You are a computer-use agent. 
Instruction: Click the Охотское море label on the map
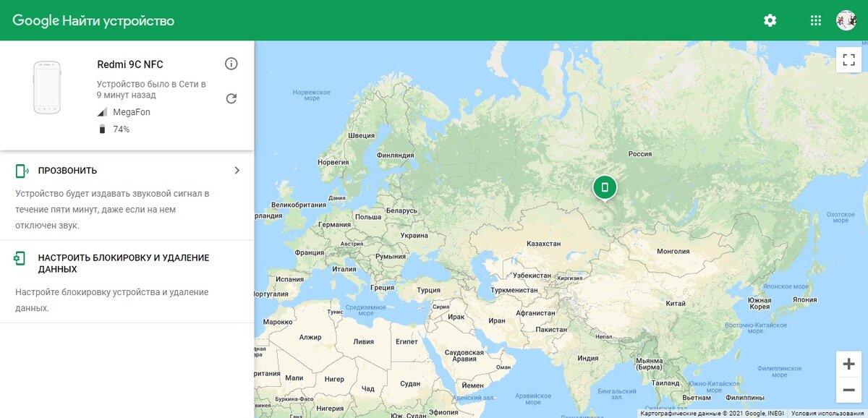[841, 218]
